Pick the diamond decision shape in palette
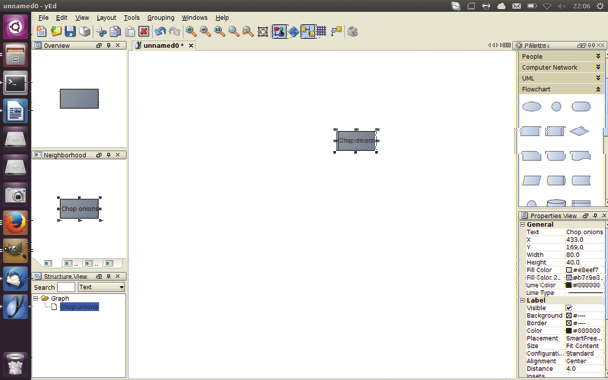The width and height of the screenshot is (608, 380). coord(580,131)
